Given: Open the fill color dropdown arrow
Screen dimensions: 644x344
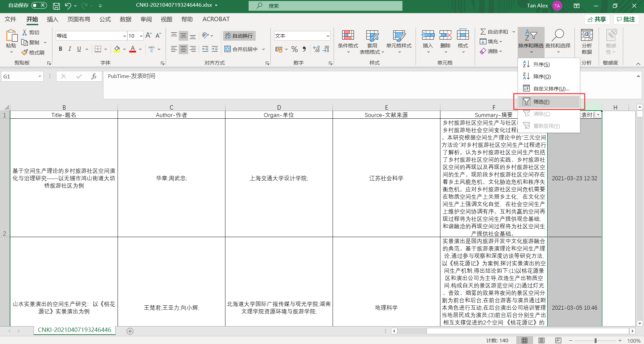Looking at the screenshot, I should pos(124,49).
